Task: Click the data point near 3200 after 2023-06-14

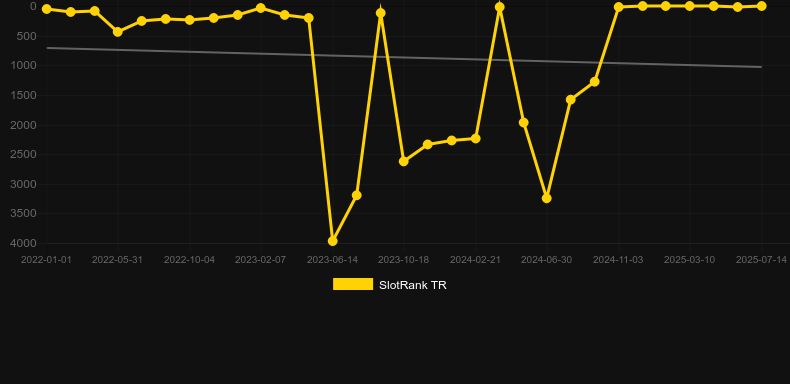Action: tap(356, 196)
